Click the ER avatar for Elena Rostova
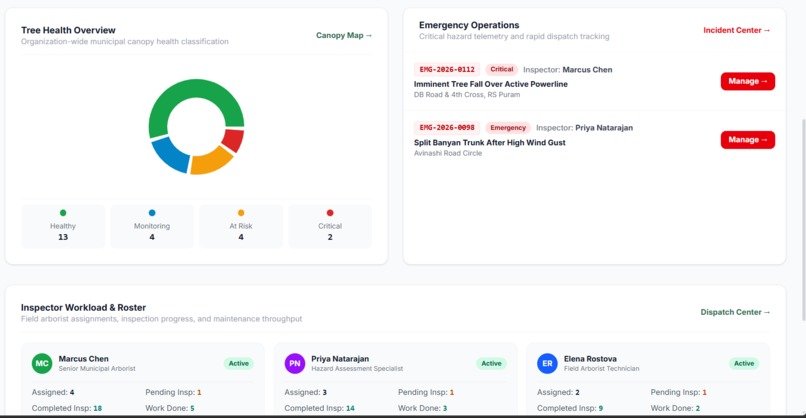Image resolution: width=806 pixels, height=418 pixels. [547, 364]
